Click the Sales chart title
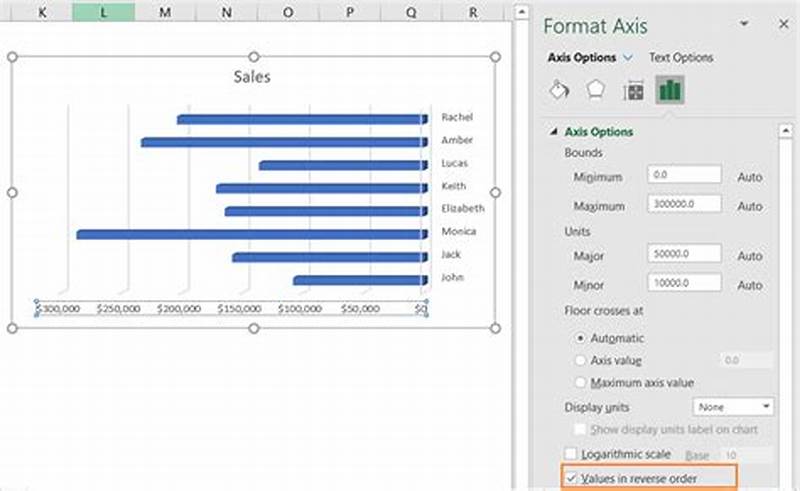This screenshot has width=800, height=491. [x=252, y=77]
